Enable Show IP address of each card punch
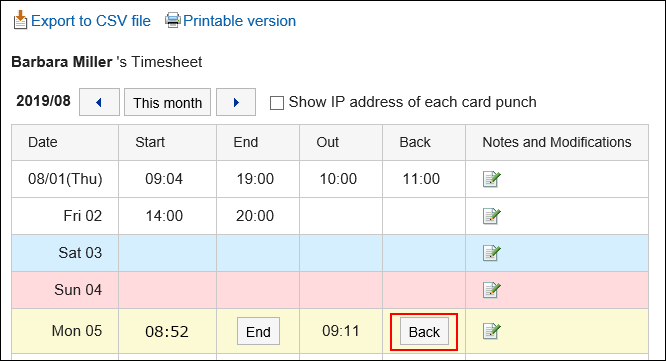The width and height of the screenshot is (666, 361). coord(277,103)
